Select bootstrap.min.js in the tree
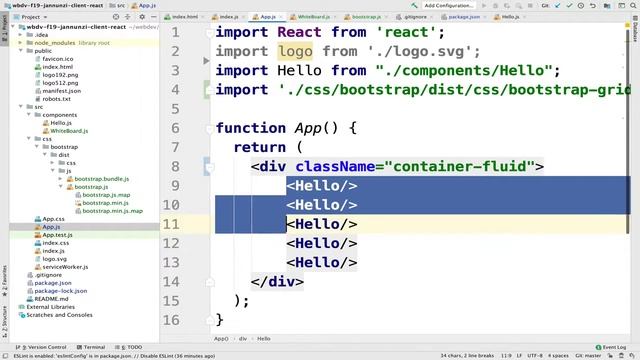Image resolution: width=640 pixels, height=360 pixels. point(105,203)
